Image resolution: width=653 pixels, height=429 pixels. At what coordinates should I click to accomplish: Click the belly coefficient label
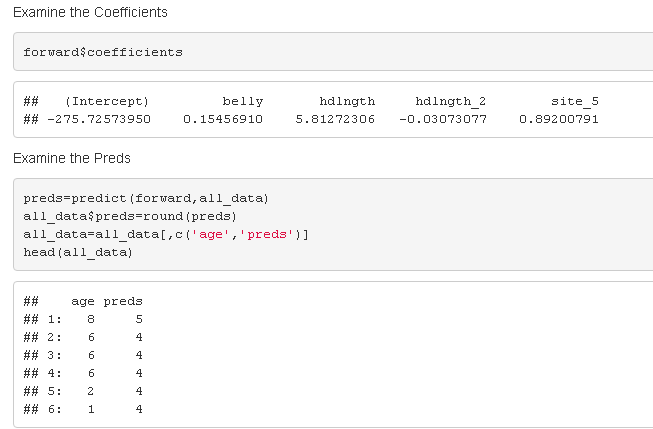[243, 101]
